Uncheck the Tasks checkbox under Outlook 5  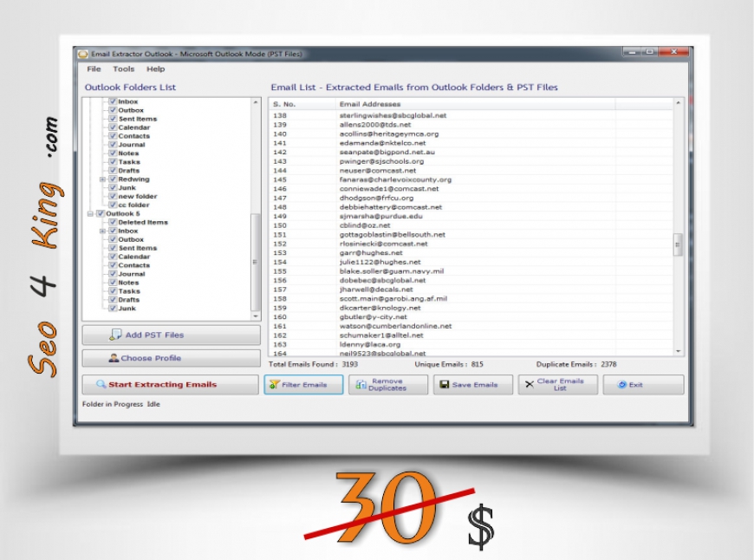click(x=113, y=291)
